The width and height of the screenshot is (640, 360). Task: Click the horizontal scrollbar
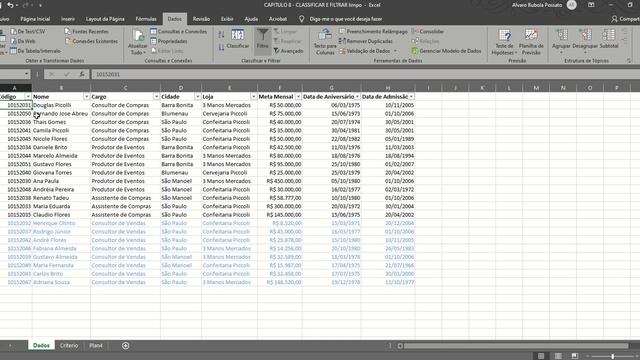tap(516, 346)
